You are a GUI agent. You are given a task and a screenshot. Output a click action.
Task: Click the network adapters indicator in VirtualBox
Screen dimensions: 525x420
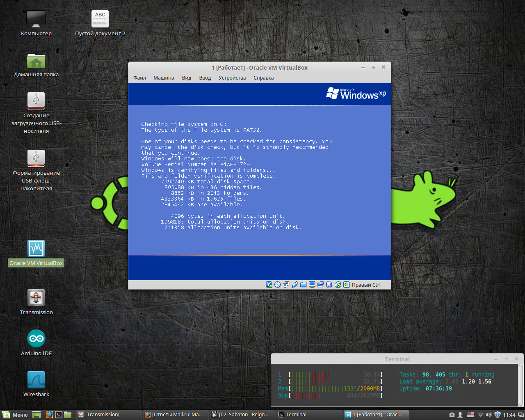[x=286, y=285]
